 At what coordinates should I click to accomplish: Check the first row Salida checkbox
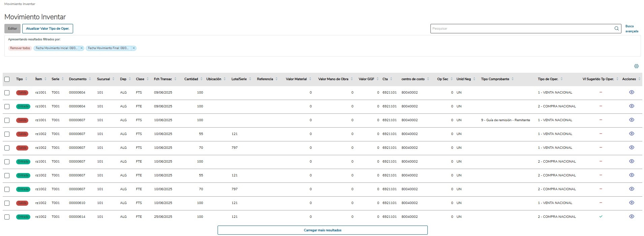coord(7,93)
